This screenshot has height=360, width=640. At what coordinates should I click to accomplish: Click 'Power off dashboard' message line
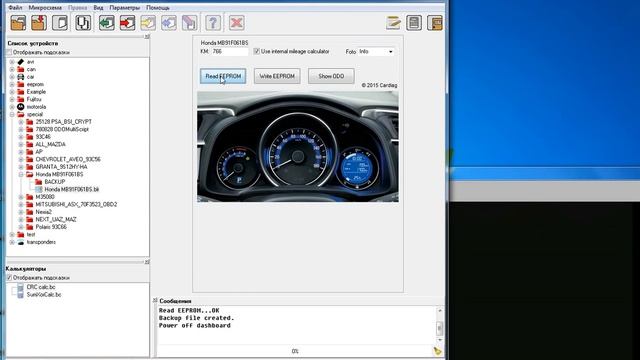tap(195, 326)
